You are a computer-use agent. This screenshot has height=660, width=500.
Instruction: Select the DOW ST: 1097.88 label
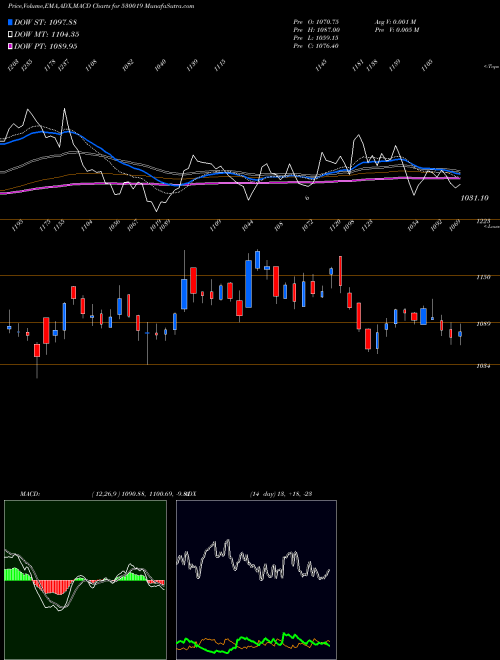tap(45, 22)
